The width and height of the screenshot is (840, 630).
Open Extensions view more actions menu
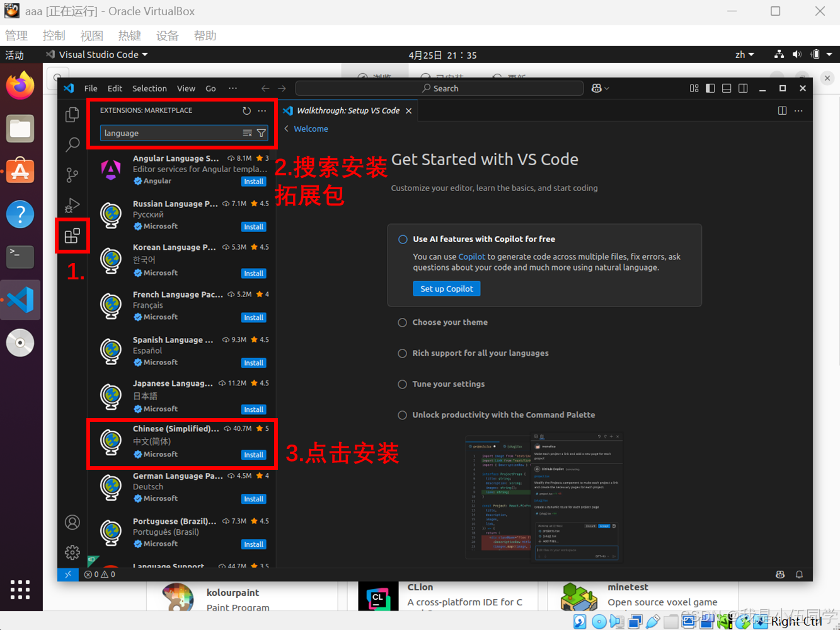[x=262, y=110]
